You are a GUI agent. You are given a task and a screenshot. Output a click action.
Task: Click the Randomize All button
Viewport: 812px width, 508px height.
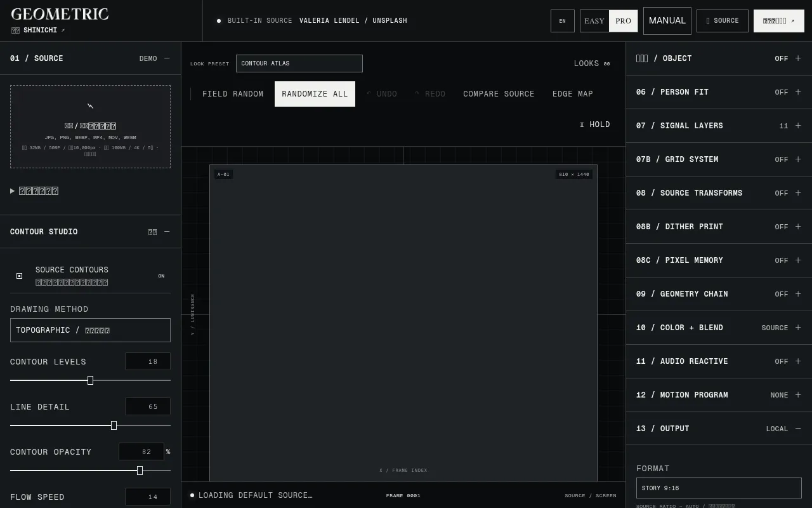pos(315,94)
